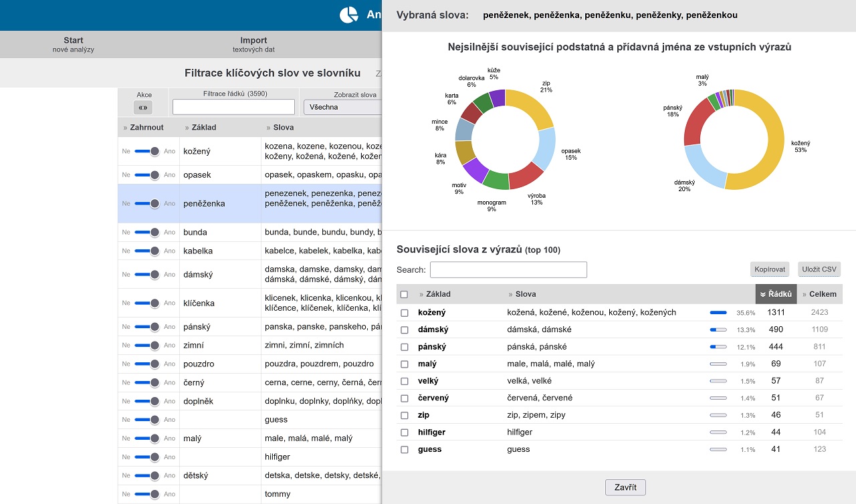Click the «» action button under Akce
Image resolution: width=856 pixels, height=504 pixels.
(143, 107)
